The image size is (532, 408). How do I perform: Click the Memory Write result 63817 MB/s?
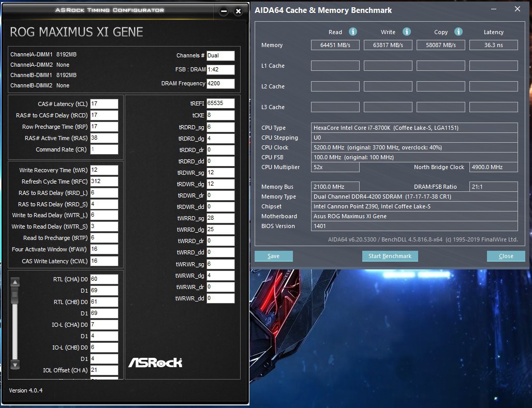(x=388, y=45)
